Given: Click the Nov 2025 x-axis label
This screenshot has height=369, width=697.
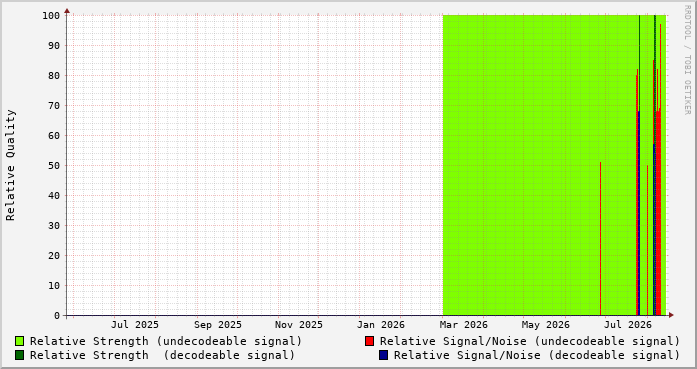Looking at the screenshot, I should [x=299, y=325].
